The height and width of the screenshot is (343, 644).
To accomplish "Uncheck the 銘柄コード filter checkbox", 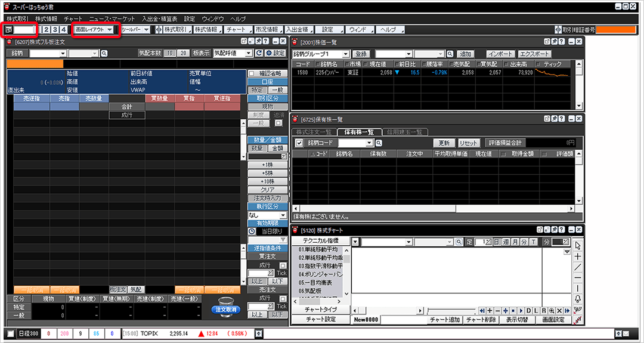I will (299, 143).
